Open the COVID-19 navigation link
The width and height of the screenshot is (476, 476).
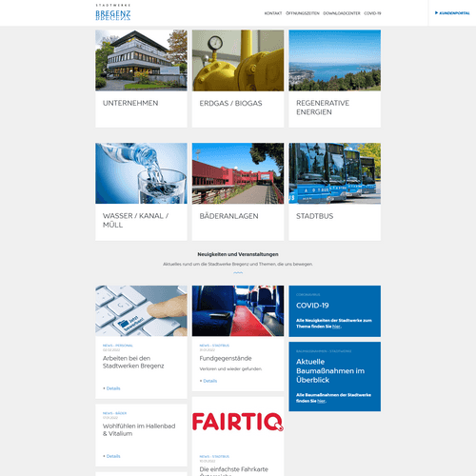tap(372, 13)
